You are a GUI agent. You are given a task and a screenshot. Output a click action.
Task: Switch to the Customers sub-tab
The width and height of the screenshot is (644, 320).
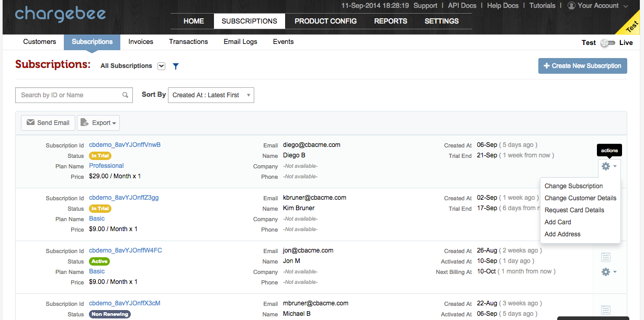[x=40, y=42]
